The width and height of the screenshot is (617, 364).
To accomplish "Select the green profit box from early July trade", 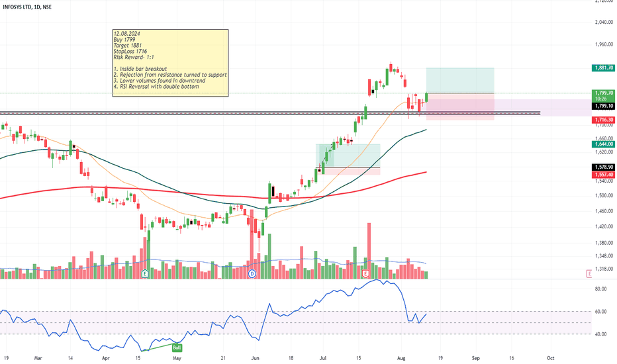I will (348, 156).
